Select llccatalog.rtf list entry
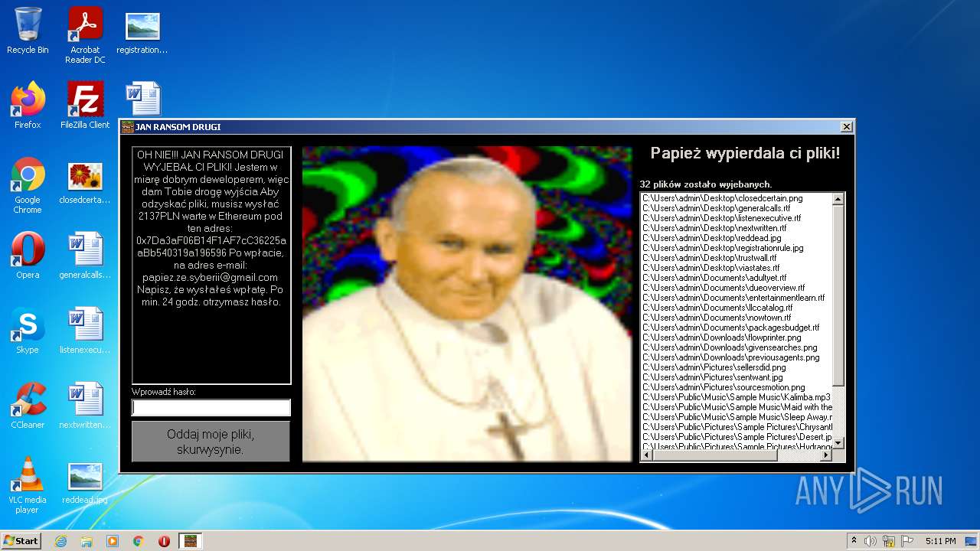Screen dimensions: 980x551 [x=717, y=308]
